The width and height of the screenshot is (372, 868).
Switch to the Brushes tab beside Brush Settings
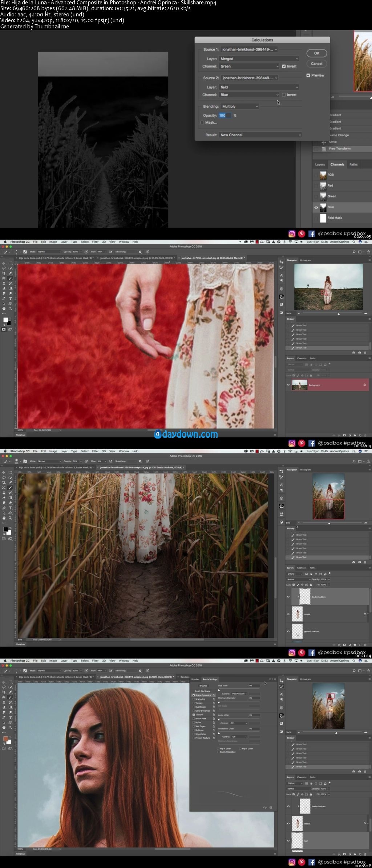[x=195, y=679]
